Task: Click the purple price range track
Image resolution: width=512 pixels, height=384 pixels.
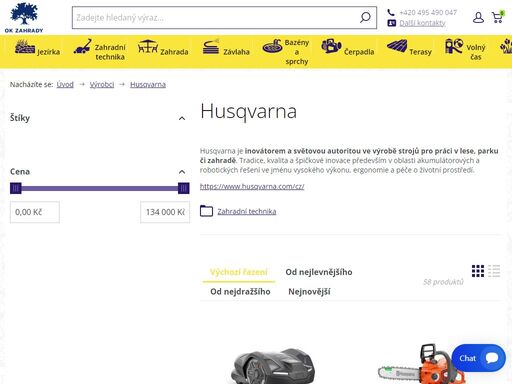Action: click(100, 188)
